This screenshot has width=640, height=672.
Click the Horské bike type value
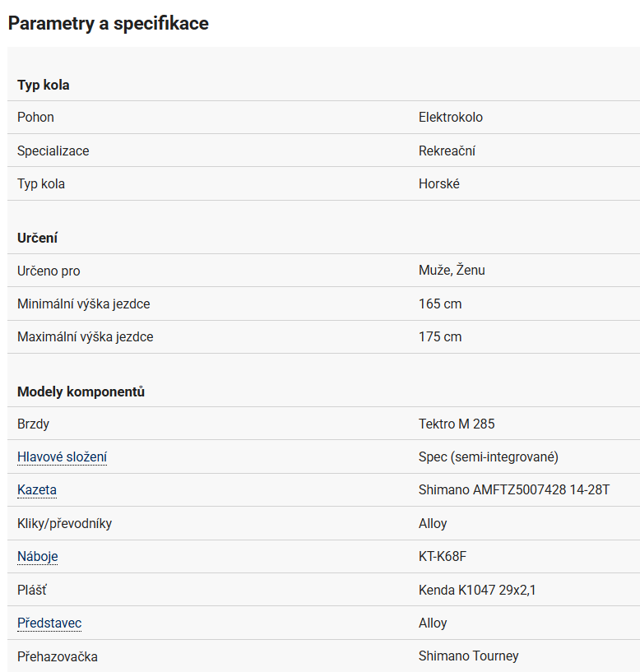pyautogui.click(x=439, y=184)
